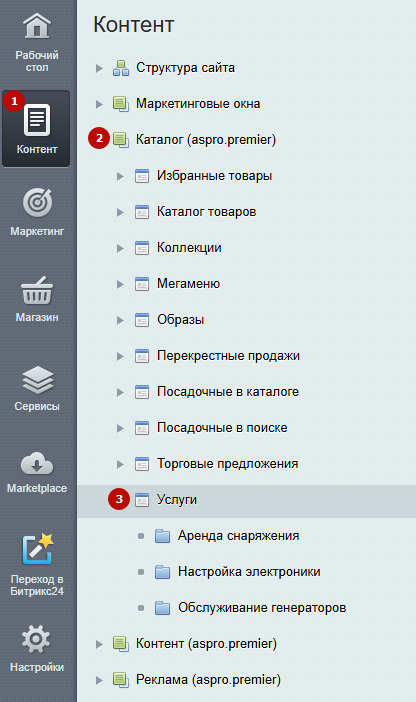Open the Магазин basket icon

[x=37, y=290]
